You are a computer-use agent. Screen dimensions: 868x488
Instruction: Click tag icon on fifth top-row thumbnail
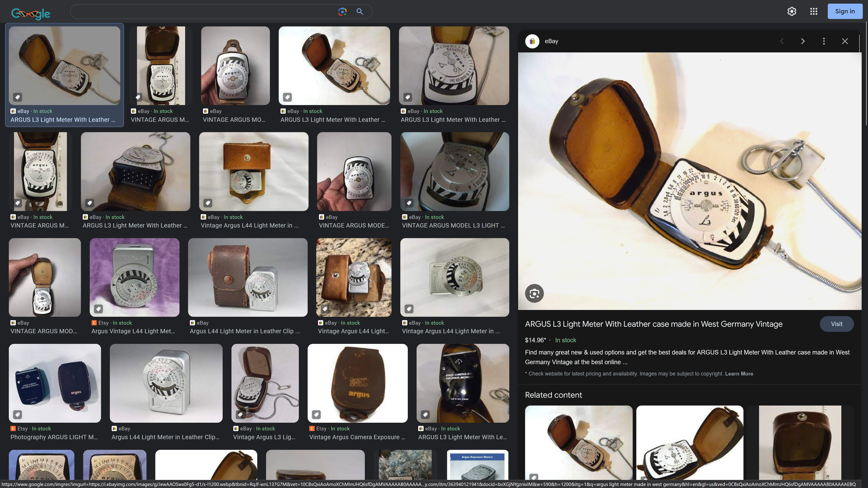click(x=408, y=97)
